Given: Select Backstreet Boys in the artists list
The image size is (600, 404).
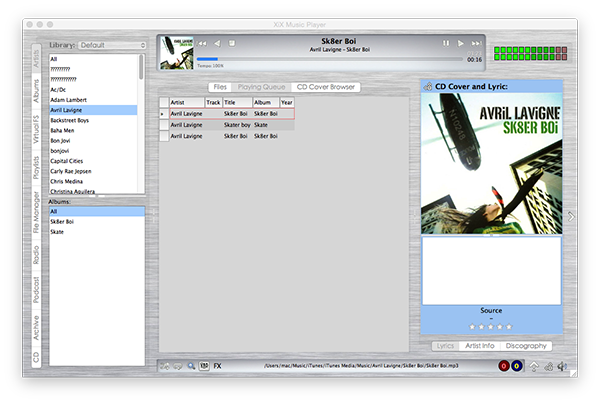Looking at the screenshot, I should pyautogui.click(x=93, y=120).
